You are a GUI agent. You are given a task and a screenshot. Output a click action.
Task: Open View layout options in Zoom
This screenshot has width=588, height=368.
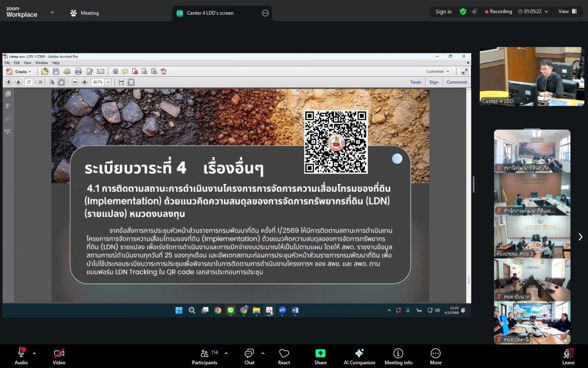(x=568, y=11)
